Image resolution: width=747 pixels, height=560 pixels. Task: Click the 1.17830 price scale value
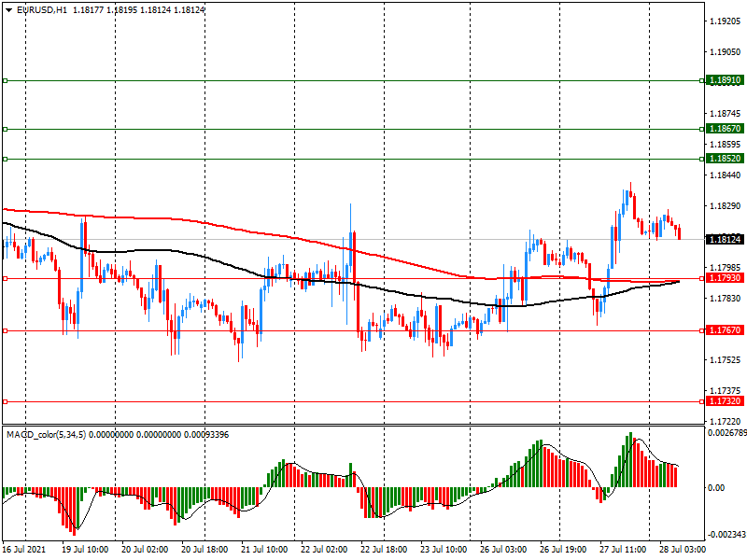point(726,299)
